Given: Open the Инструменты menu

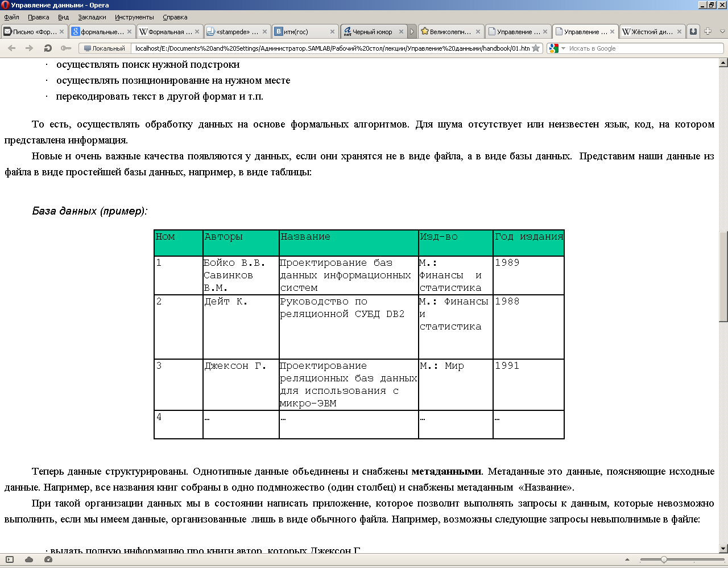Looking at the screenshot, I should pyautogui.click(x=134, y=17).
